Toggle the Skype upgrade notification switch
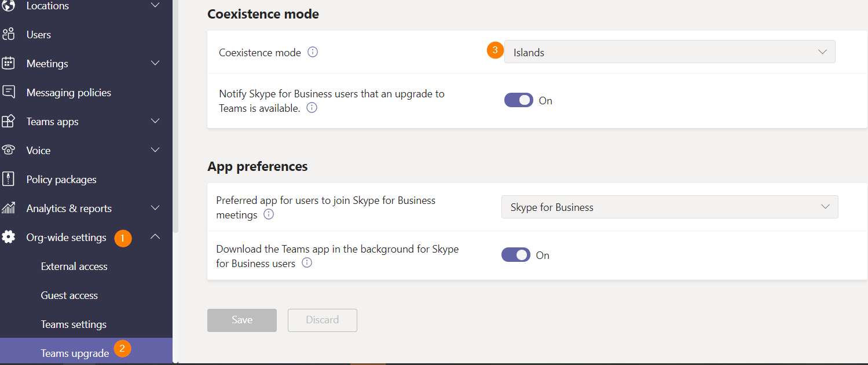The width and height of the screenshot is (868, 365). (x=518, y=100)
